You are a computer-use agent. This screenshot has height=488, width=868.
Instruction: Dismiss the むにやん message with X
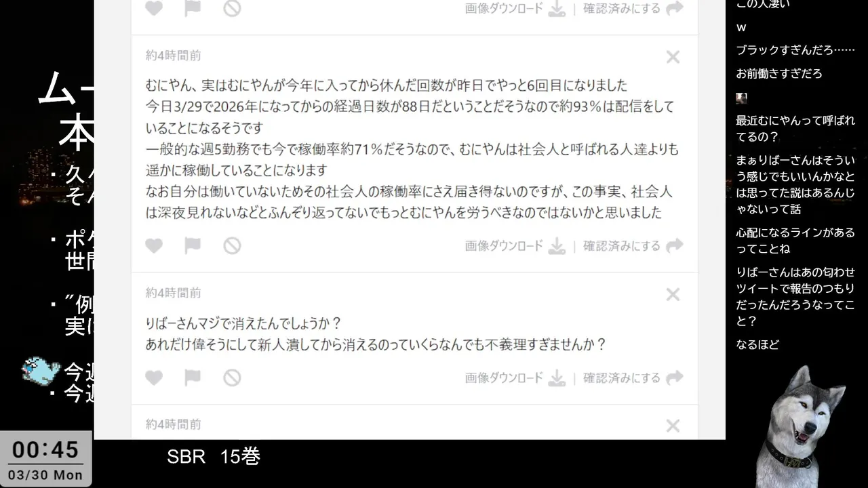coord(673,57)
